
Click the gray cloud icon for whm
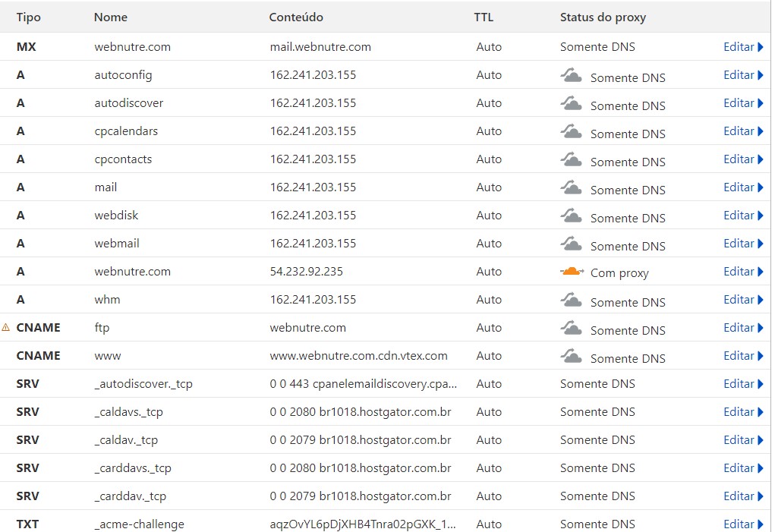pos(571,299)
